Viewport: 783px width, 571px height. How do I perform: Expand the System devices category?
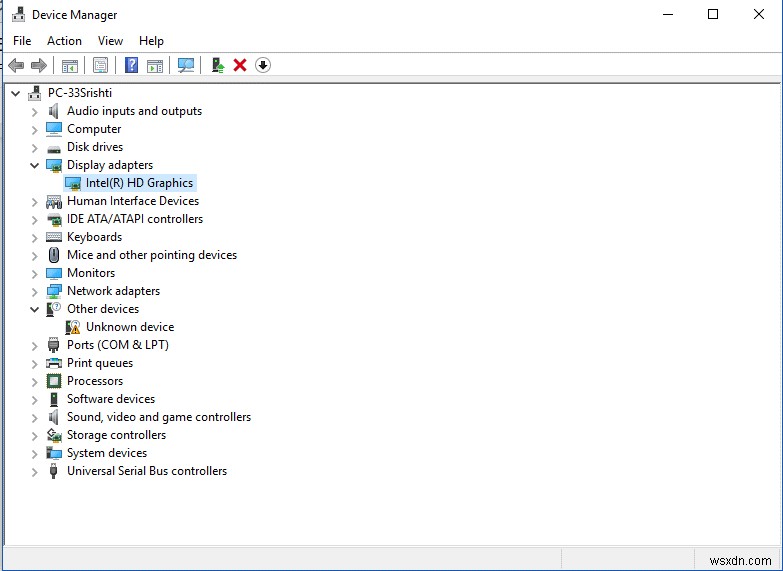tap(34, 454)
